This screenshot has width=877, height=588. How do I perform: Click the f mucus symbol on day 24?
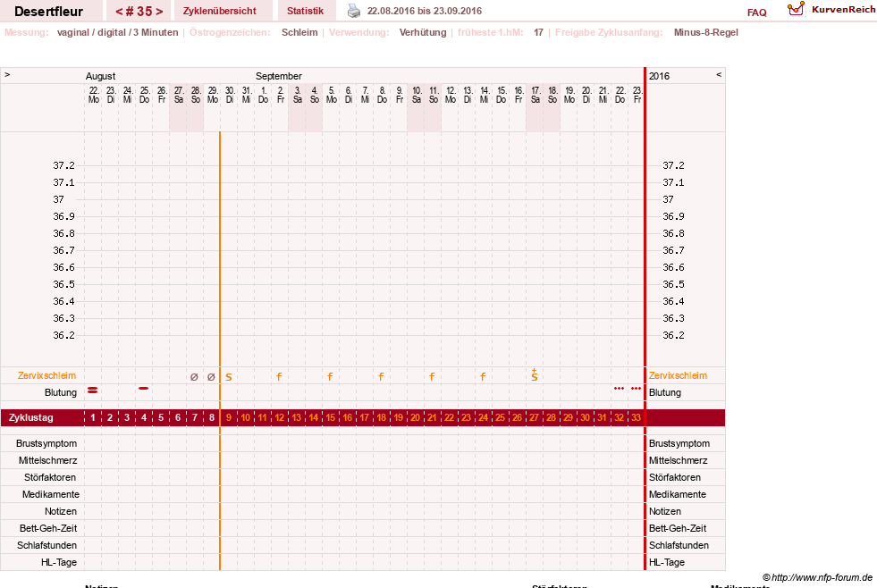tap(483, 377)
